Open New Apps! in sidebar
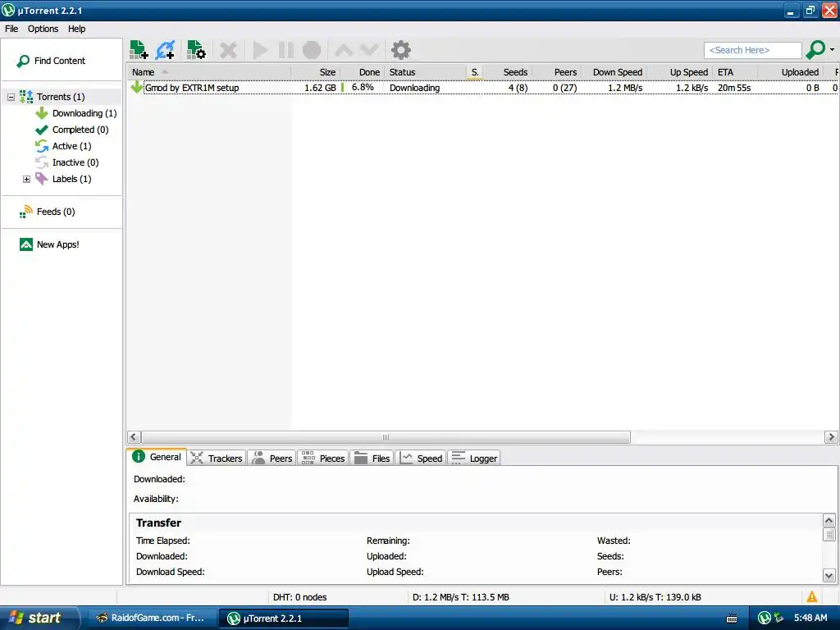840x630 pixels. tap(49, 244)
